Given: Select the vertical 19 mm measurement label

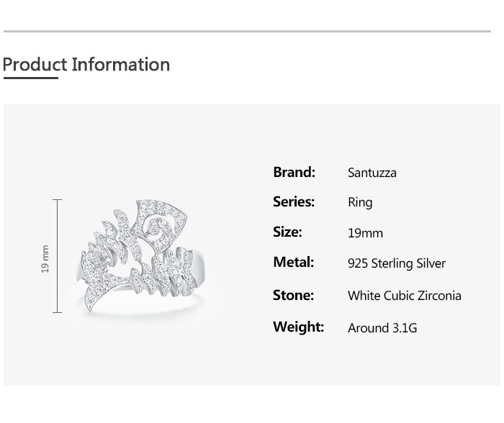Looking at the screenshot, I should [45, 259].
